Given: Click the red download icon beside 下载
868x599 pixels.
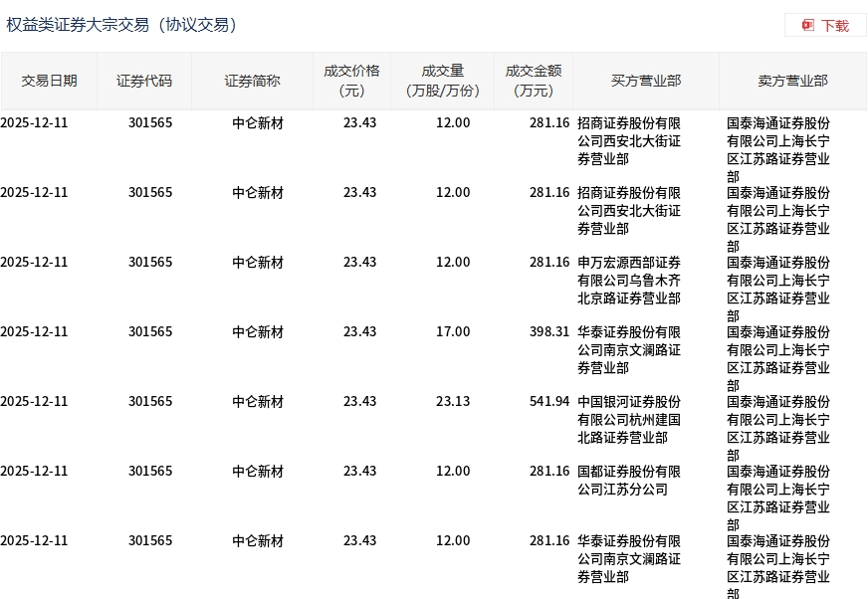Looking at the screenshot, I should (808, 25).
